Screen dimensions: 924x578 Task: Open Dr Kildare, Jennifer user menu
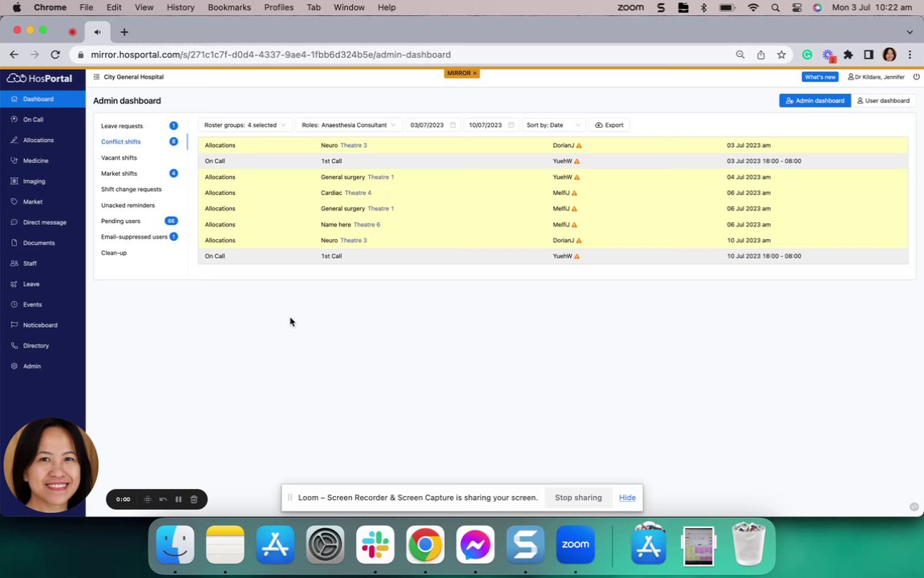point(876,77)
